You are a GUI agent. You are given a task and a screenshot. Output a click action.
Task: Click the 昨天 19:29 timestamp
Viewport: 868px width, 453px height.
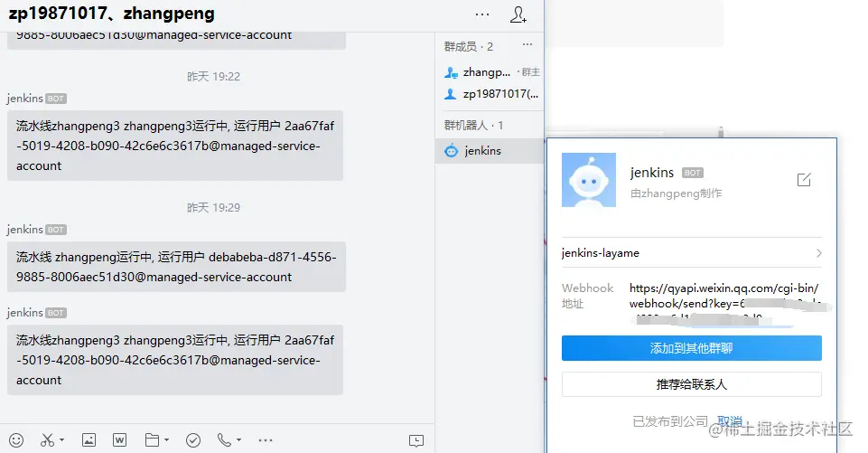pos(214,207)
